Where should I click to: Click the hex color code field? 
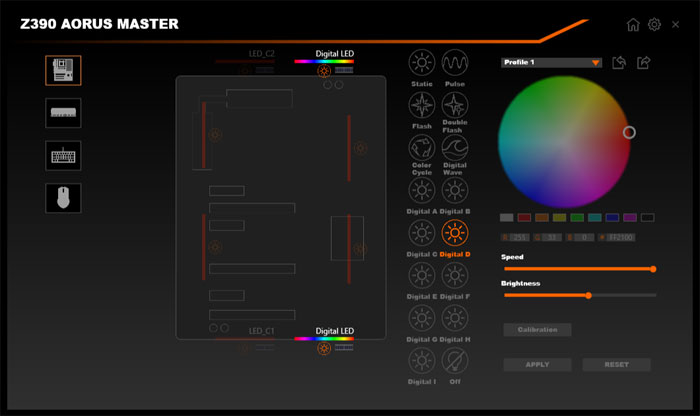pyautogui.click(x=621, y=237)
